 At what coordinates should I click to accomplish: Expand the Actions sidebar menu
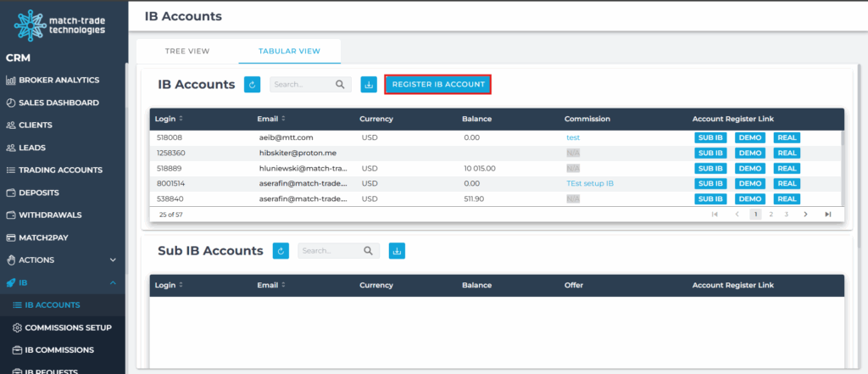[113, 260]
